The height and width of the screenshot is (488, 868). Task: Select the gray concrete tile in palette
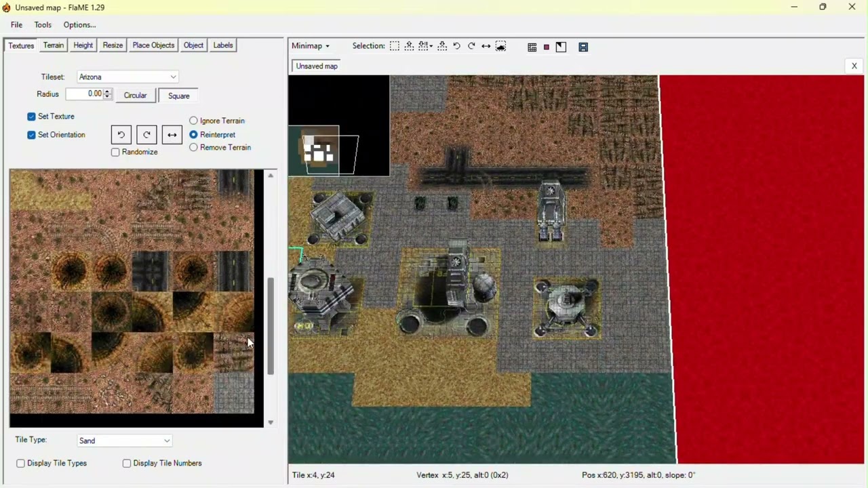point(234,393)
